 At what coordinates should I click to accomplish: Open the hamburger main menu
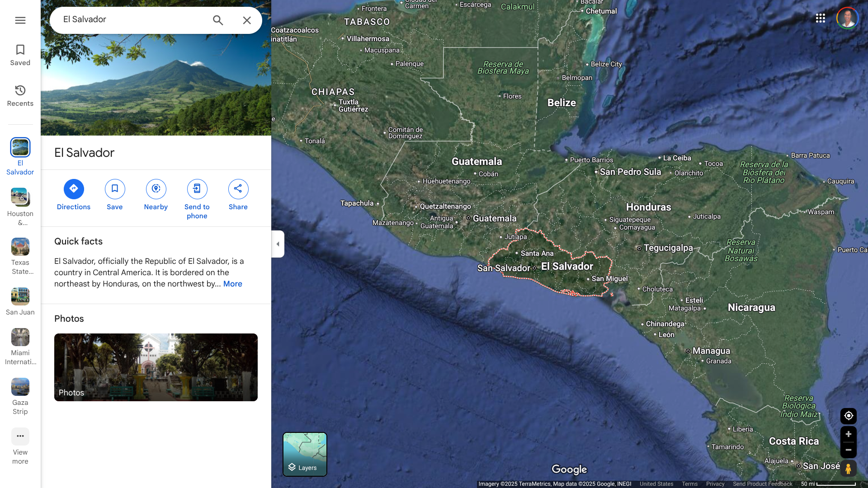20,20
